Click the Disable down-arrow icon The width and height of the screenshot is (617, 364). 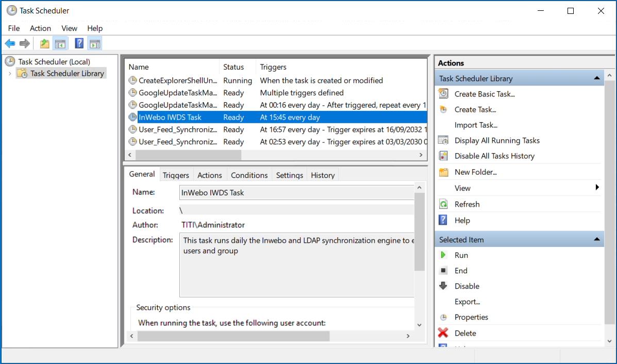click(443, 286)
